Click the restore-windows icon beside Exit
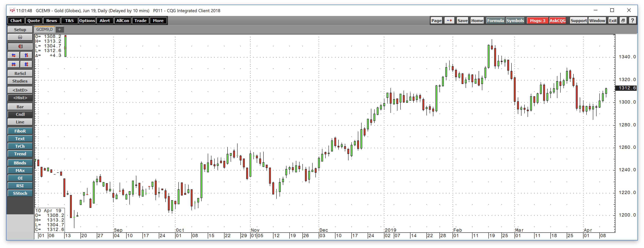This screenshot has width=644, height=248. click(x=623, y=20)
